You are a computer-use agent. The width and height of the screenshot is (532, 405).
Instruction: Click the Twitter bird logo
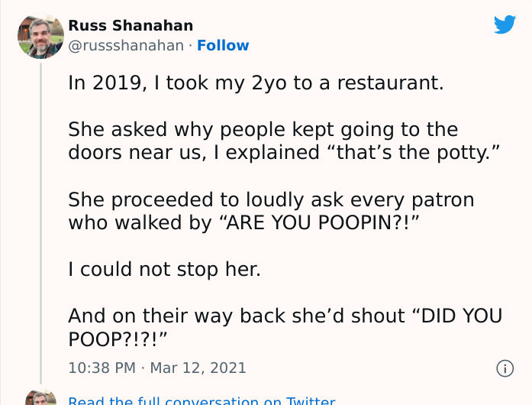505,25
